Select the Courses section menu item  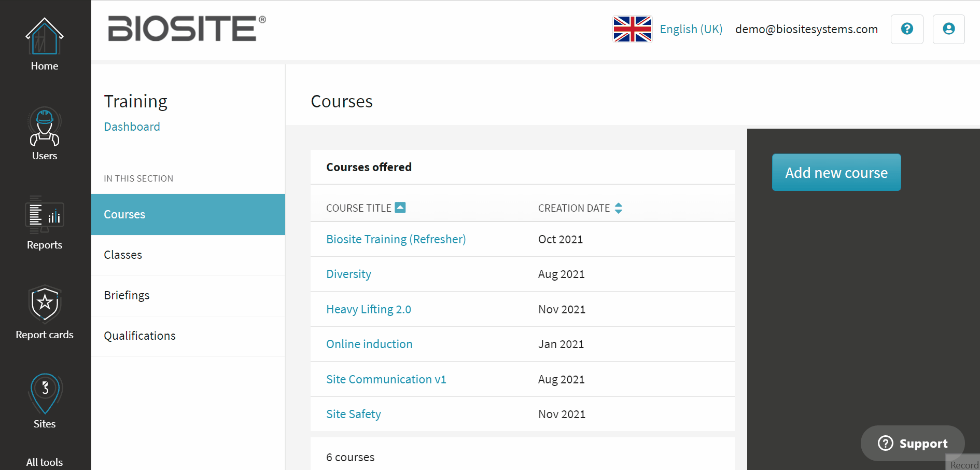click(x=188, y=214)
